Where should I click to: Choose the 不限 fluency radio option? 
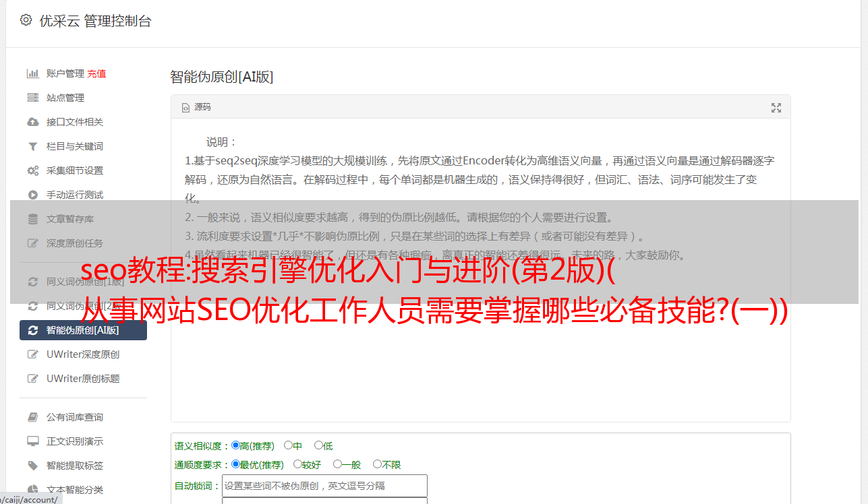(x=377, y=464)
